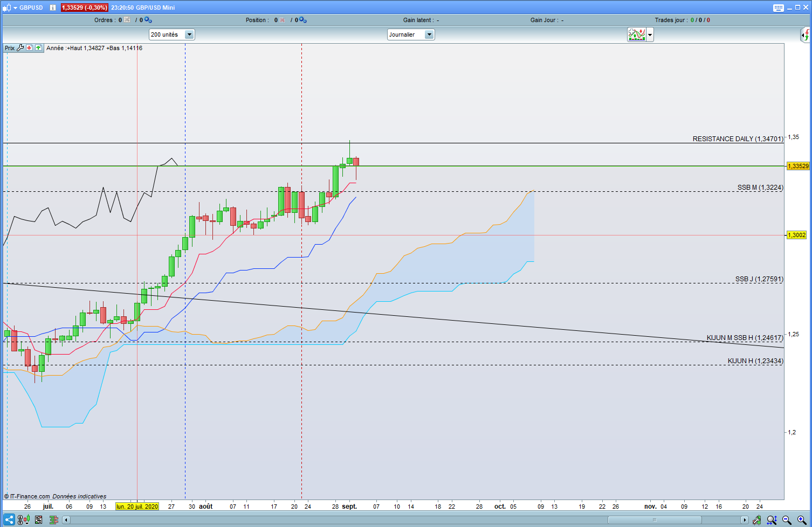Viewport: 812px width, 527px height.
Task: Open Prix panel wrench settings
Action: [x=20, y=48]
